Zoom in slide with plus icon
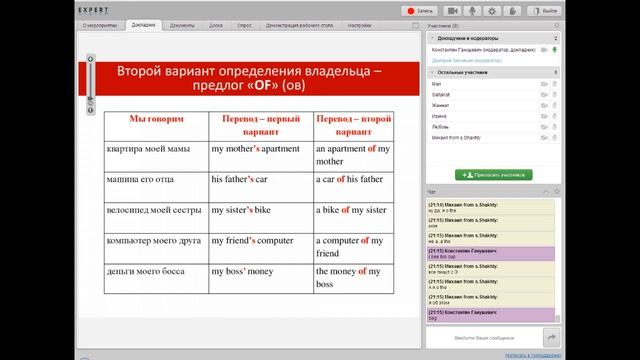The image size is (640, 360). pos(91,59)
